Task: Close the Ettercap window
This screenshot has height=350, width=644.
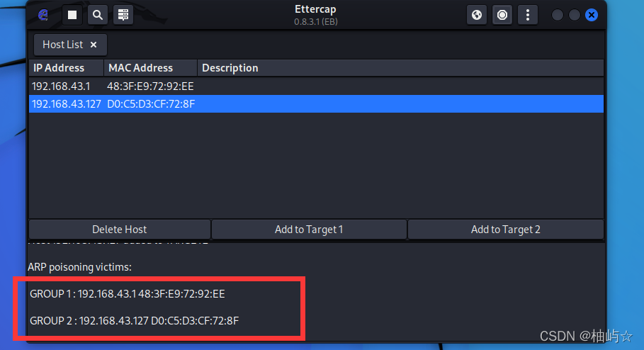Action: tap(592, 15)
